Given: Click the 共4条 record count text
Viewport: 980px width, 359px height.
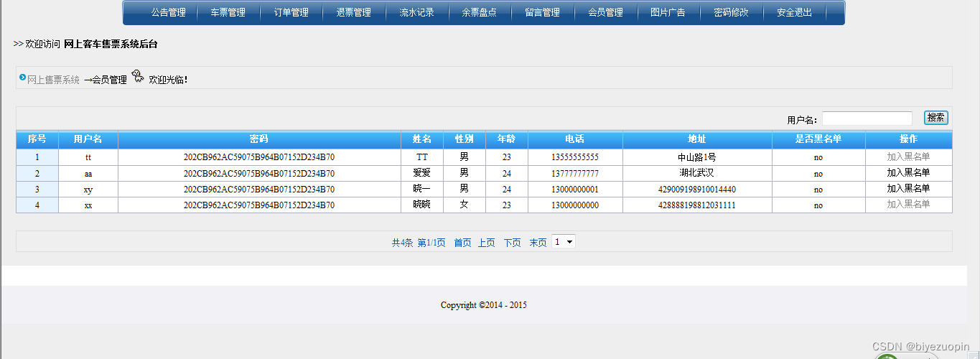Looking at the screenshot, I should pos(402,243).
